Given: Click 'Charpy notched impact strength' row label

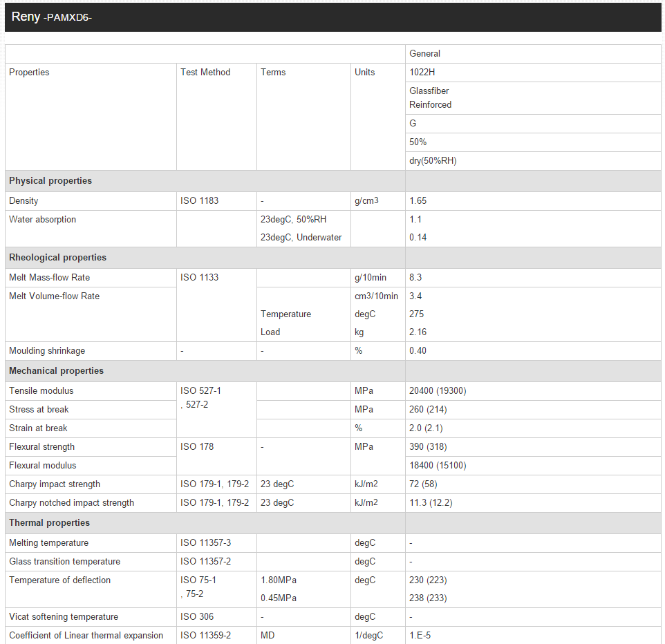Looking at the screenshot, I should (x=71, y=503).
